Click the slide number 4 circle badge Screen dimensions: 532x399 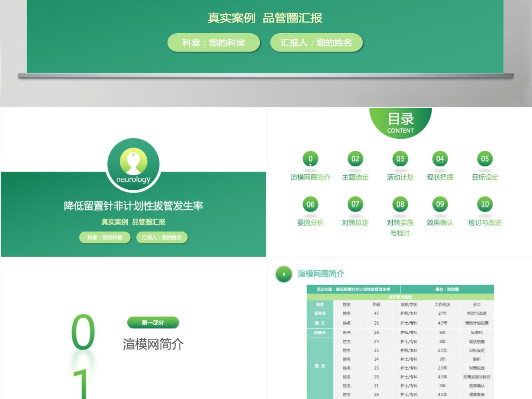(x=284, y=274)
